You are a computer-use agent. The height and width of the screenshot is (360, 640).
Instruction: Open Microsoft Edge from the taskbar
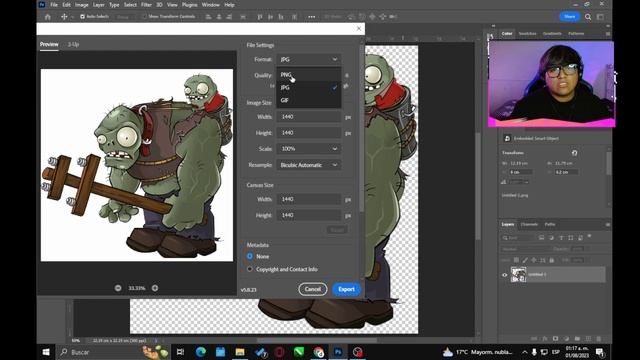[x=200, y=352]
